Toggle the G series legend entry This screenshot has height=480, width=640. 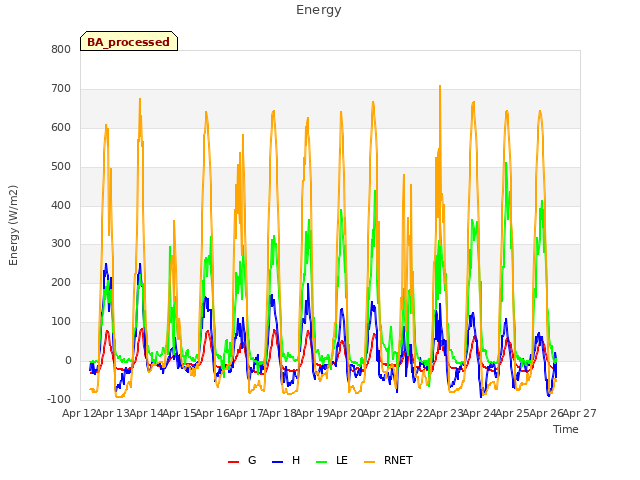(242, 460)
